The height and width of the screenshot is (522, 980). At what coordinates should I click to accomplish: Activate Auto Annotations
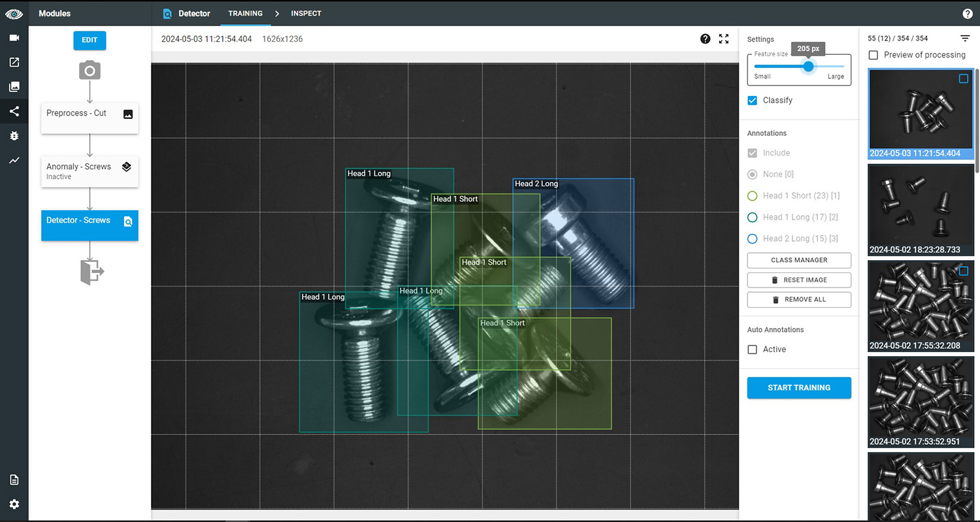pyautogui.click(x=752, y=349)
